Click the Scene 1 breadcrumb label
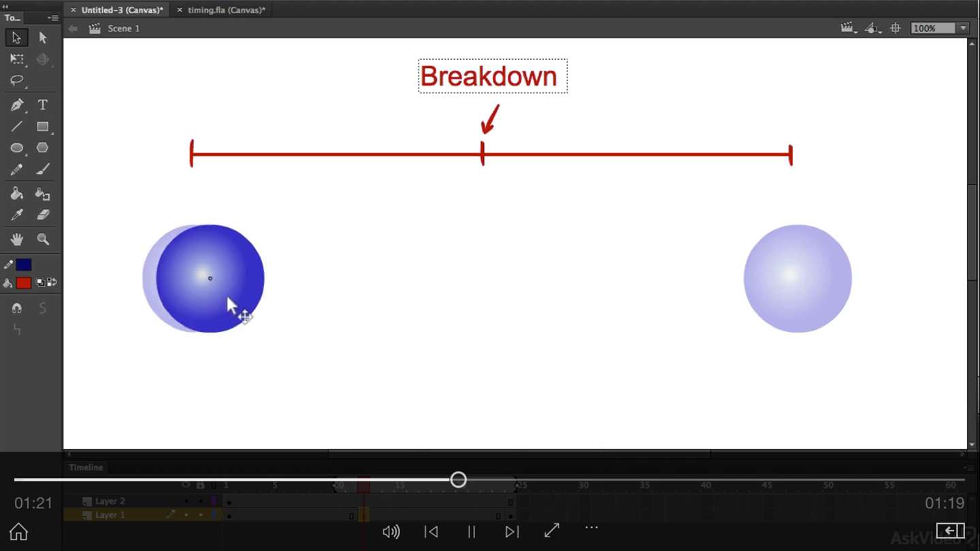The height and width of the screenshot is (551, 980). tap(123, 29)
